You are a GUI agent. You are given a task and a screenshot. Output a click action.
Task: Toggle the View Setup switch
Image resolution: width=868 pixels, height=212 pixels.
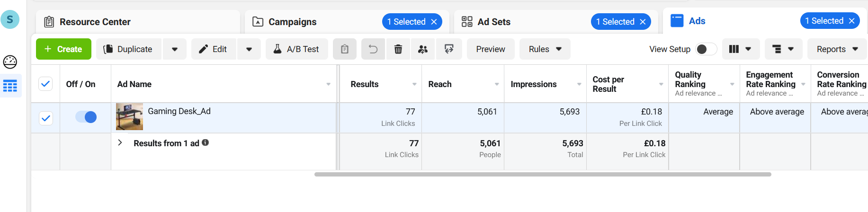coord(706,49)
